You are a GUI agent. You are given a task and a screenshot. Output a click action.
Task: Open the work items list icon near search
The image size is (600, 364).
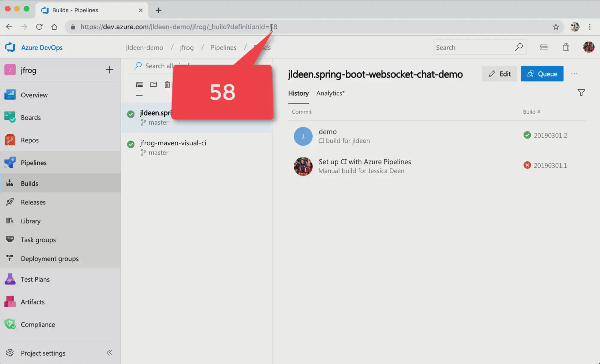(x=544, y=47)
